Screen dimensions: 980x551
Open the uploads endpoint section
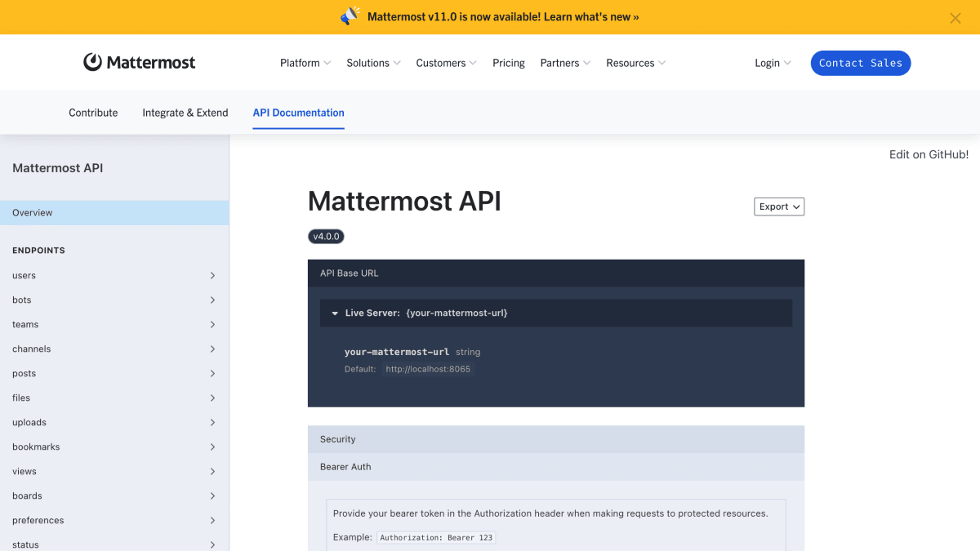(114, 423)
